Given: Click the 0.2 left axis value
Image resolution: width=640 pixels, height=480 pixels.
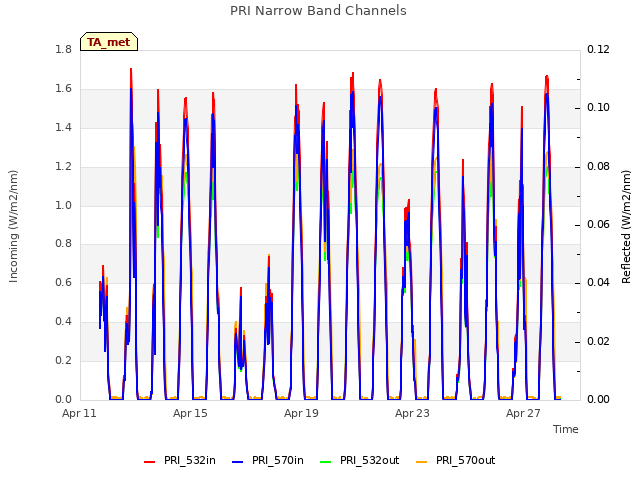Looking at the screenshot, I should [x=64, y=360].
